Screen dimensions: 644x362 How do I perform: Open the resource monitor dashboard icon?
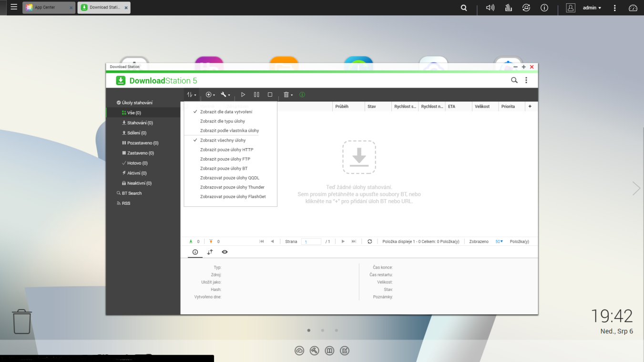(x=633, y=8)
